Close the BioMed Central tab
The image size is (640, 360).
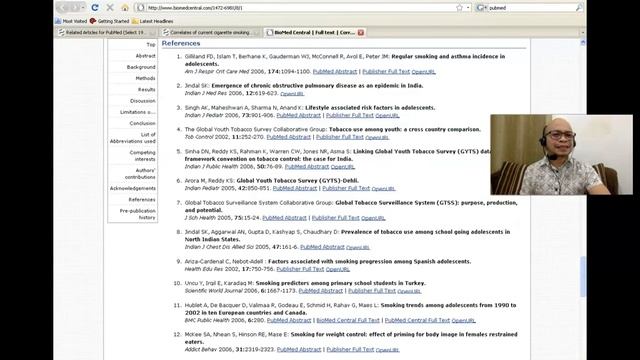[x=361, y=32]
